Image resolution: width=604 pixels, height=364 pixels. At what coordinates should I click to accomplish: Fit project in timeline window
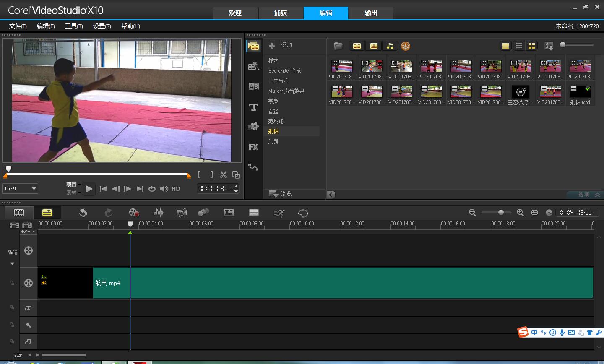[x=534, y=213]
